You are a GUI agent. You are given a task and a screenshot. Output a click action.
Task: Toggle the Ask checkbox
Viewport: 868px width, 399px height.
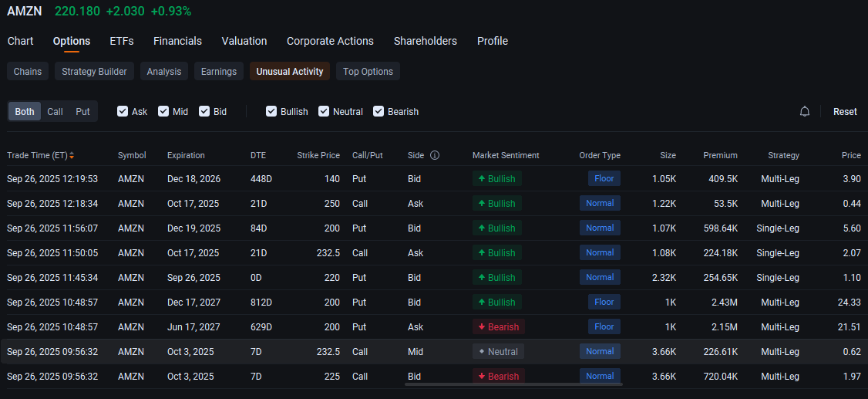pos(123,111)
